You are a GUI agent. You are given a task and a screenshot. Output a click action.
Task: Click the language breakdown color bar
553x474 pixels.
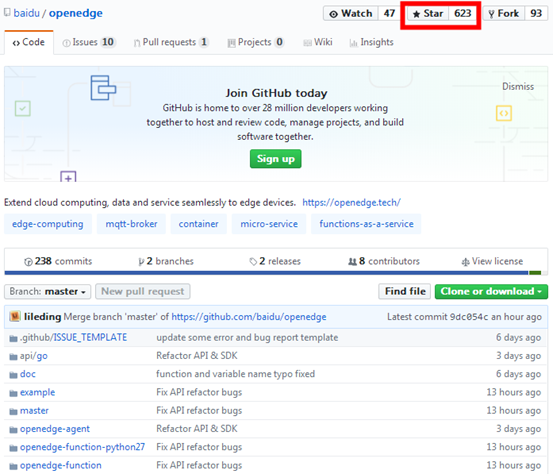click(273, 273)
